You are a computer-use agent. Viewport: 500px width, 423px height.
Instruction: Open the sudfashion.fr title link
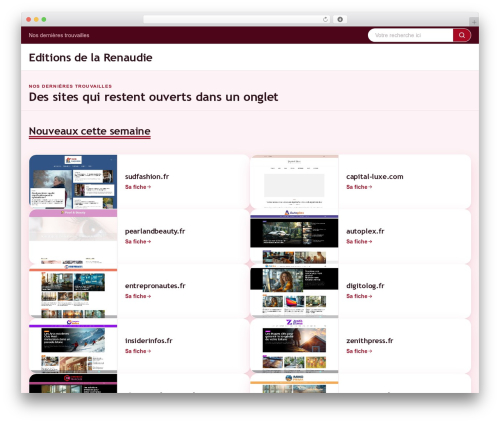(x=147, y=176)
